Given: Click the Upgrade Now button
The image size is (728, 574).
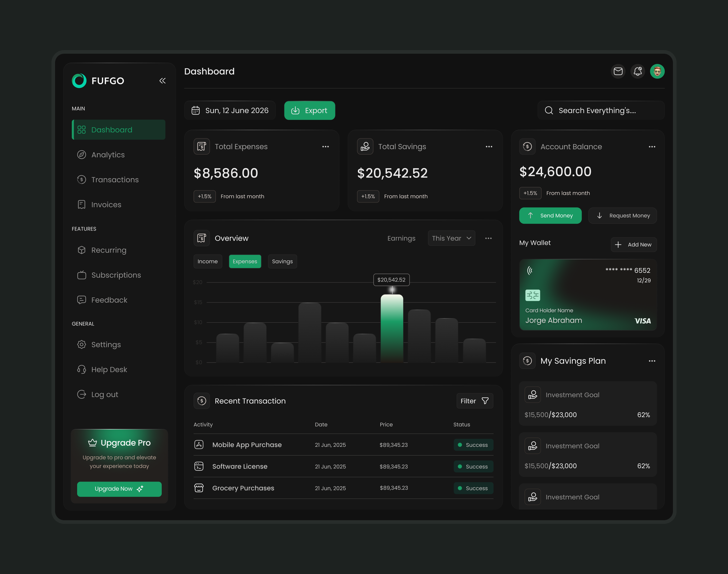Looking at the screenshot, I should point(119,489).
